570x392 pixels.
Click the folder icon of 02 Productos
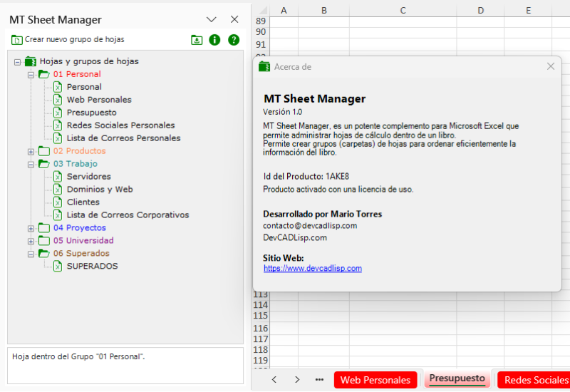point(44,151)
